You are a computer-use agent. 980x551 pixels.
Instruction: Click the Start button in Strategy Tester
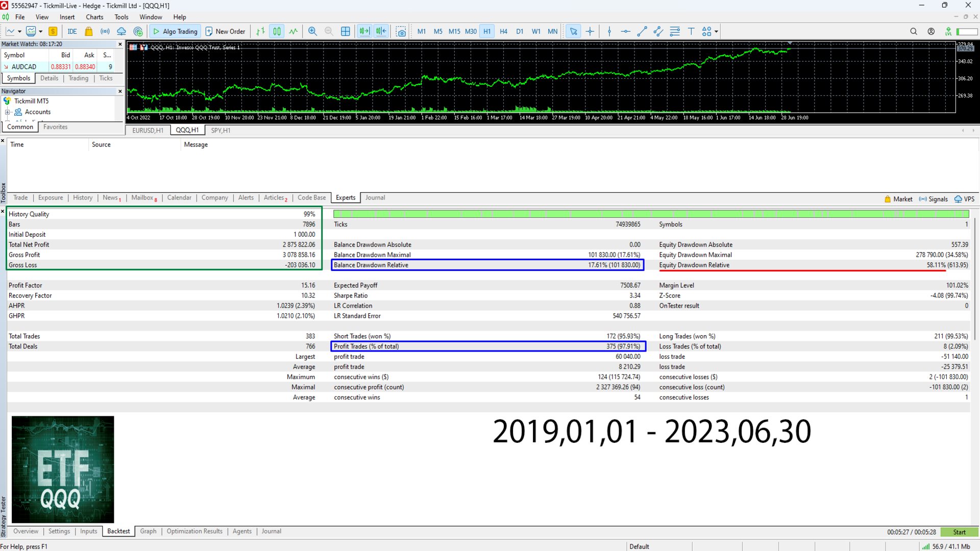pos(959,532)
